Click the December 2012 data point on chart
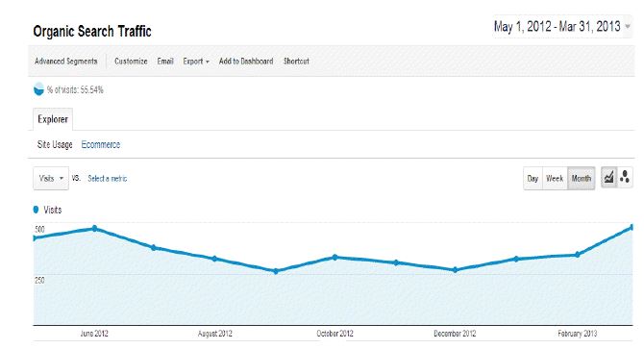Image resolution: width=644 pixels, height=349 pixels. coord(455,270)
